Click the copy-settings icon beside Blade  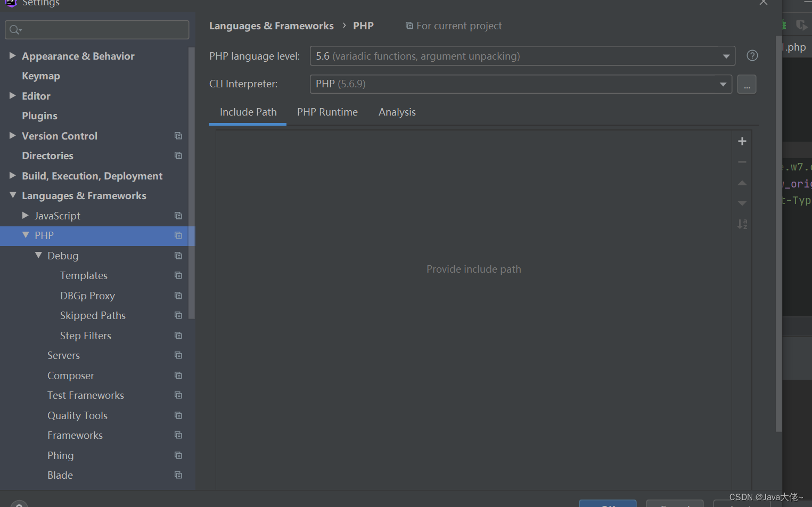click(178, 475)
